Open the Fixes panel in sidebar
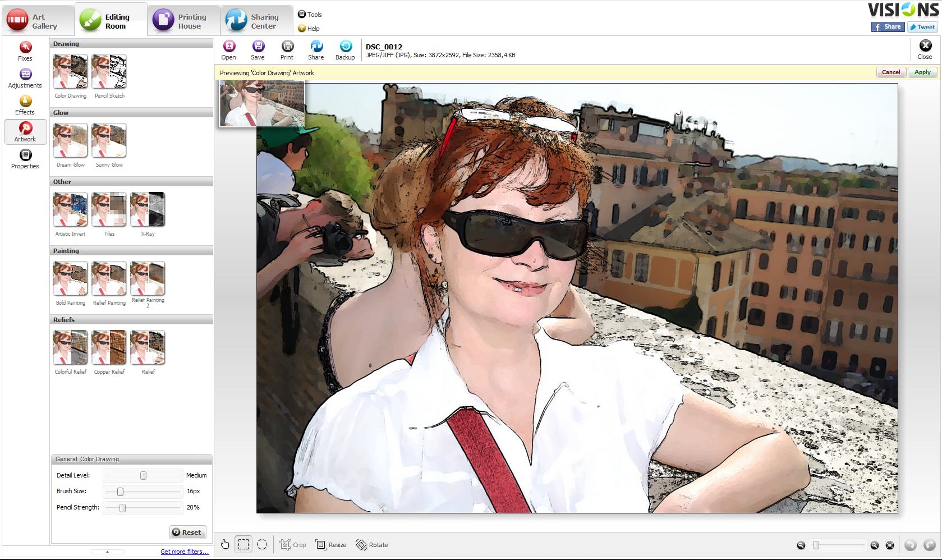Screen dimensions: 942x560 click(25, 51)
